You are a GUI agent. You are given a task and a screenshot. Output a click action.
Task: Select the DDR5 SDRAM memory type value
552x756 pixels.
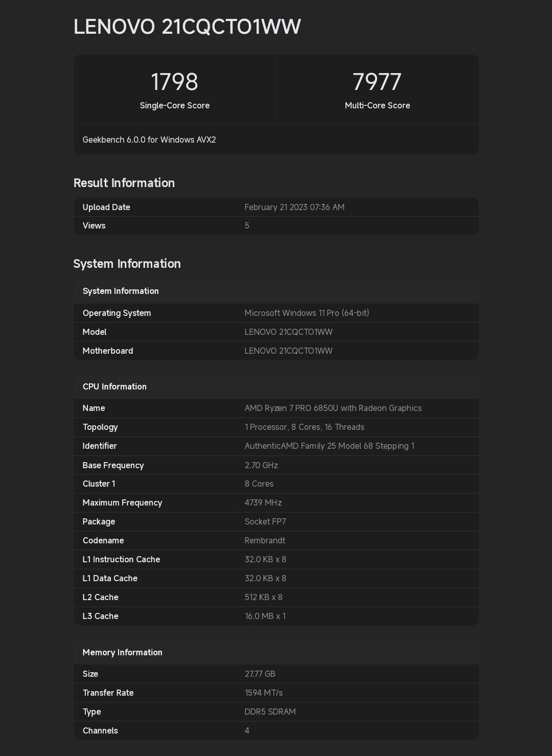pyautogui.click(x=270, y=712)
